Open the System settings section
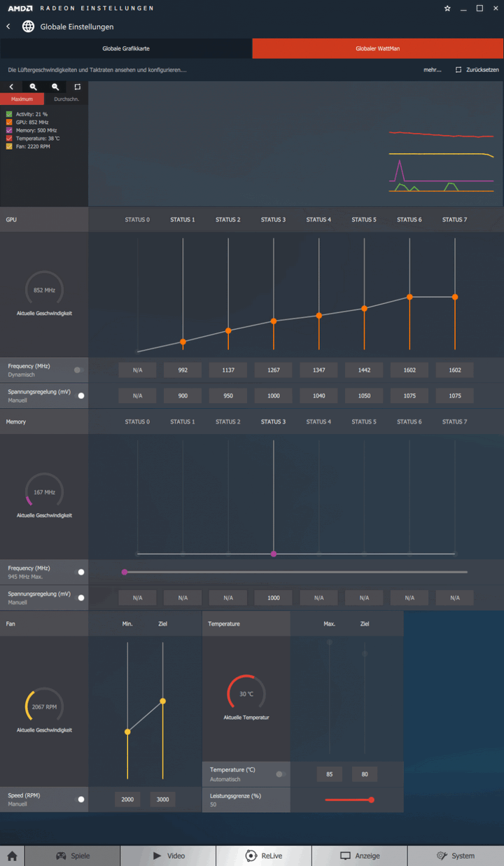The image size is (504, 866). point(455,855)
